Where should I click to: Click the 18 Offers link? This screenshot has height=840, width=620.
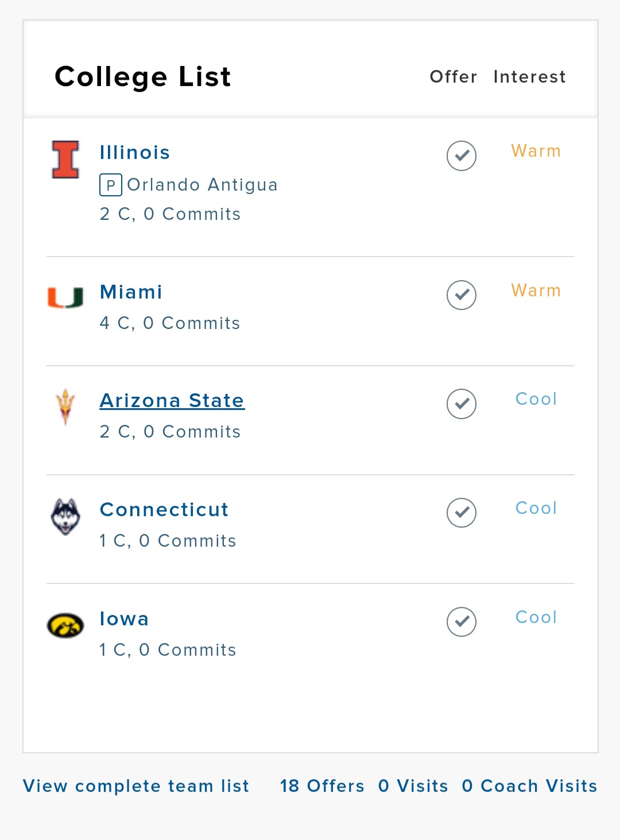322,786
